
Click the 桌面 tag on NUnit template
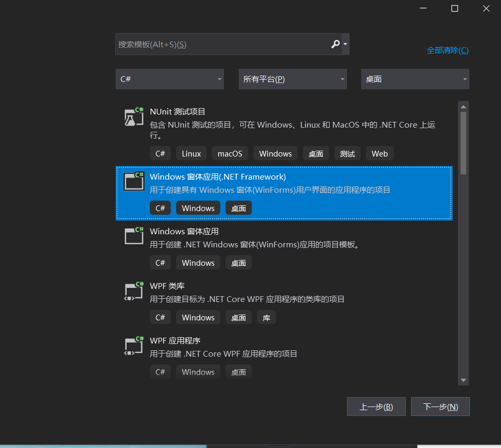pyautogui.click(x=315, y=153)
